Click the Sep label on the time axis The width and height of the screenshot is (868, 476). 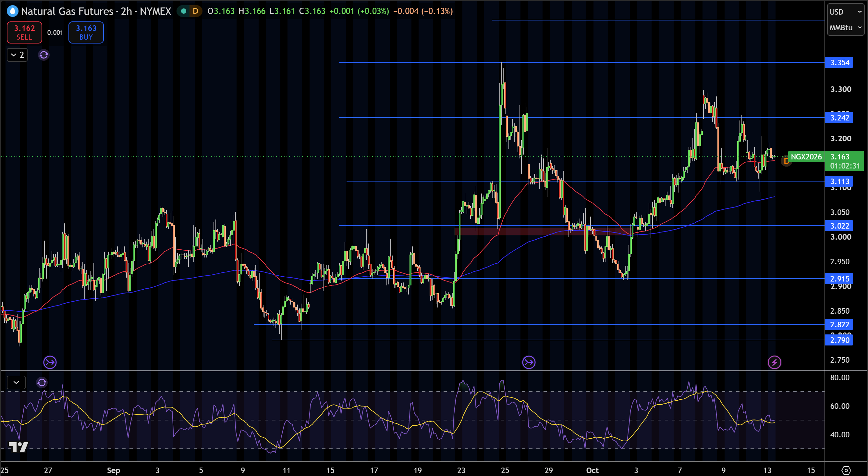(x=114, y=470)
